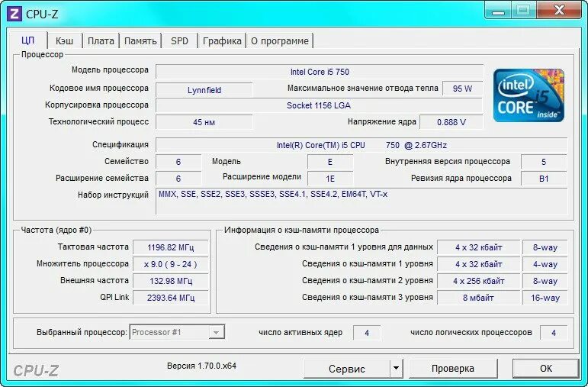Click the logical processors count field

[554, 333]
